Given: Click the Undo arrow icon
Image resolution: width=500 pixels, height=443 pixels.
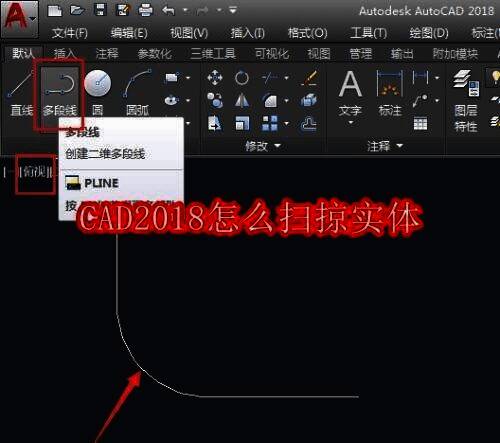Looking at the screenshot, I should pyautogui.click(x=169, y=11).
